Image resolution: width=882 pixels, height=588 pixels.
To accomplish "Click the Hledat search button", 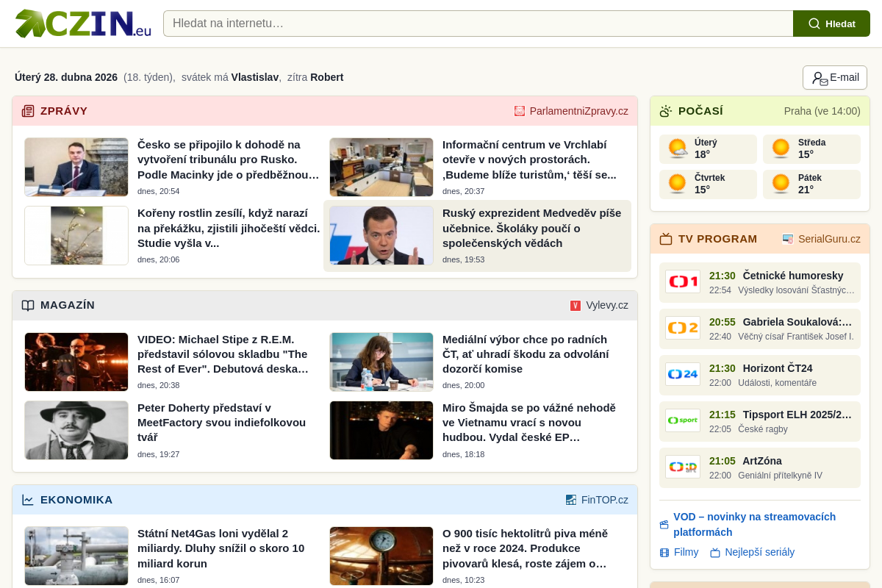I will coord(831,24).
